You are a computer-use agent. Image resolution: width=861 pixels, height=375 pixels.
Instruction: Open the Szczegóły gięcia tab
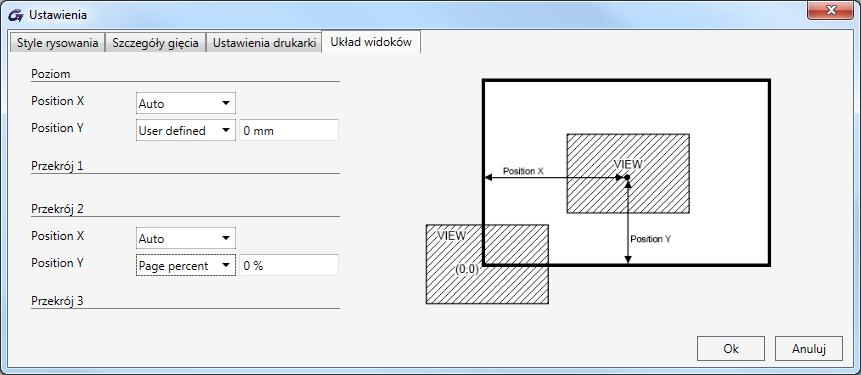tap(155, 43)
